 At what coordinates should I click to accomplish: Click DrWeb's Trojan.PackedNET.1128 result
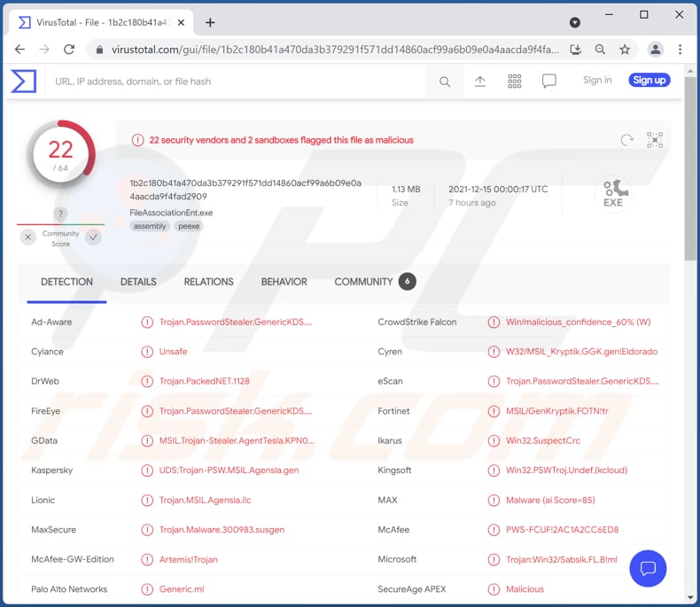(205, 381)
